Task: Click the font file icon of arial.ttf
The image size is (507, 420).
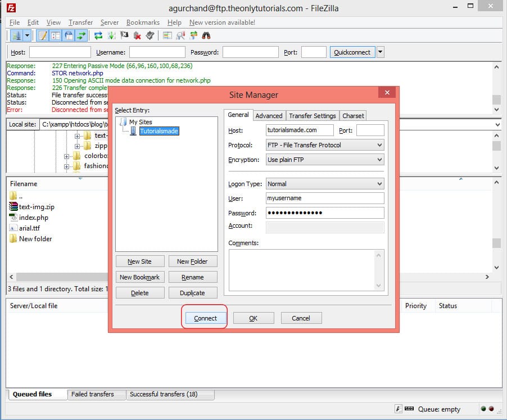Action: pos(13,228)
